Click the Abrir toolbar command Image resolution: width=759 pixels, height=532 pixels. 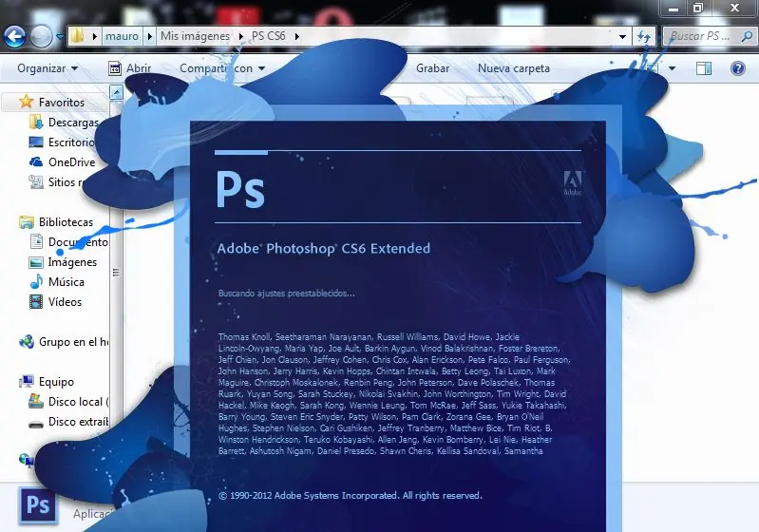click(x=130, y=68)
